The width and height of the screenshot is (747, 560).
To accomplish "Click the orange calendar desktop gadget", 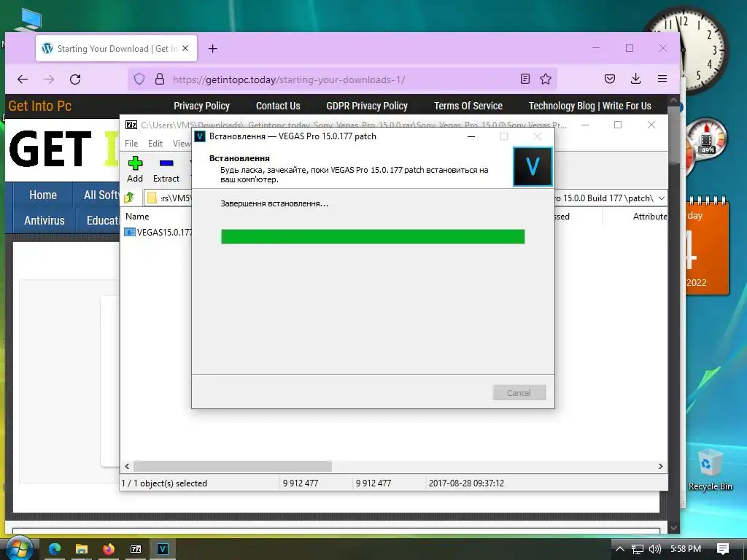I will 708,246.
